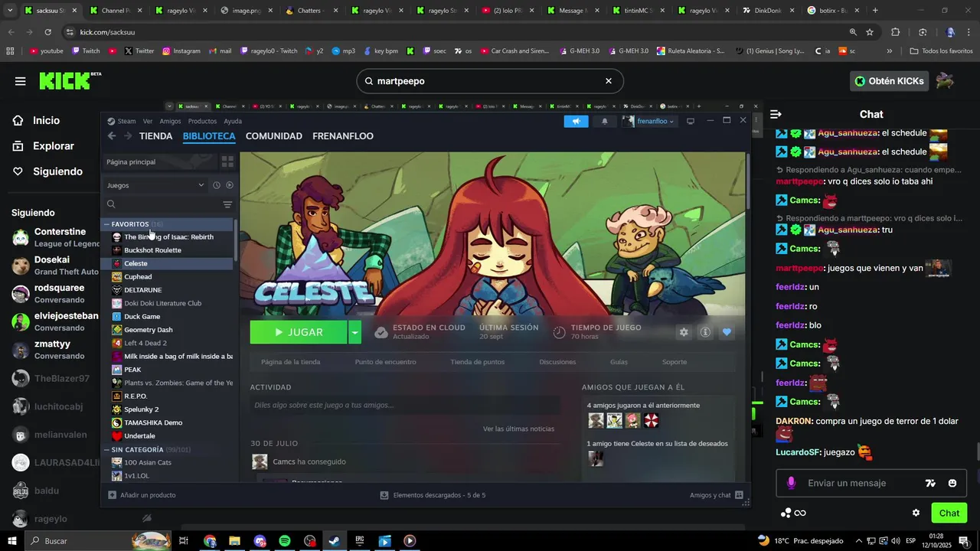Open Celeste Soporte link
The height and width of the screenshot is (551, 980).
(x=675, y=362)
